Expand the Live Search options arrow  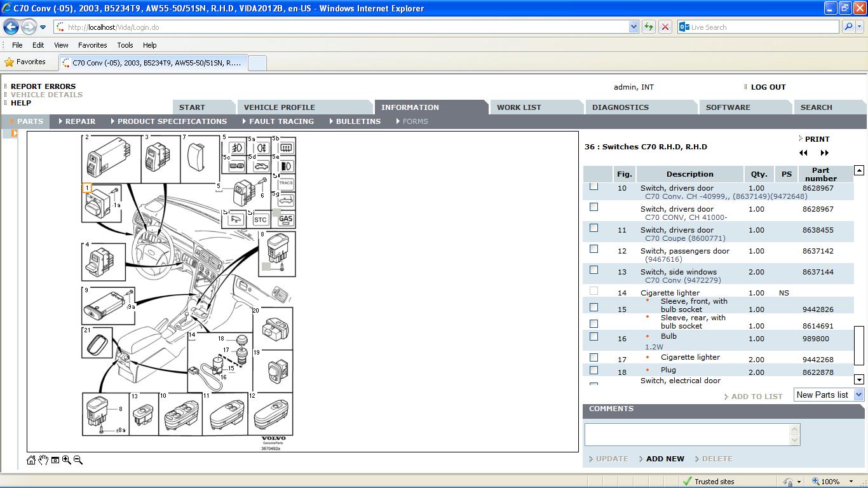(860, 27)
